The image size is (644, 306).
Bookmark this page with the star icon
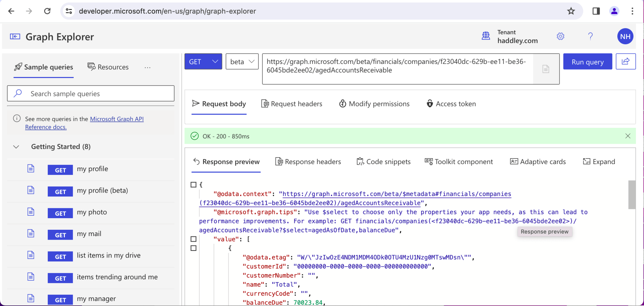tap(571, 11)
